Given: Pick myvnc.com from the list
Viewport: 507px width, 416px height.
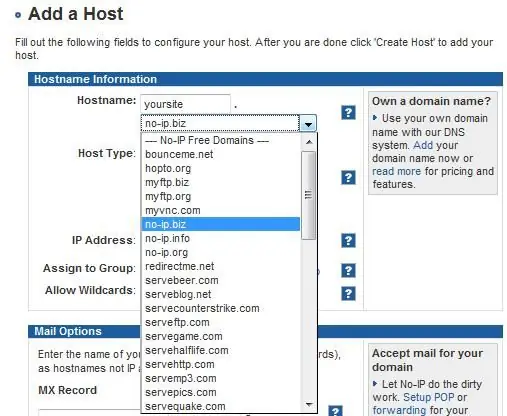Looking at the screenshot, I should tap(221, 210).
